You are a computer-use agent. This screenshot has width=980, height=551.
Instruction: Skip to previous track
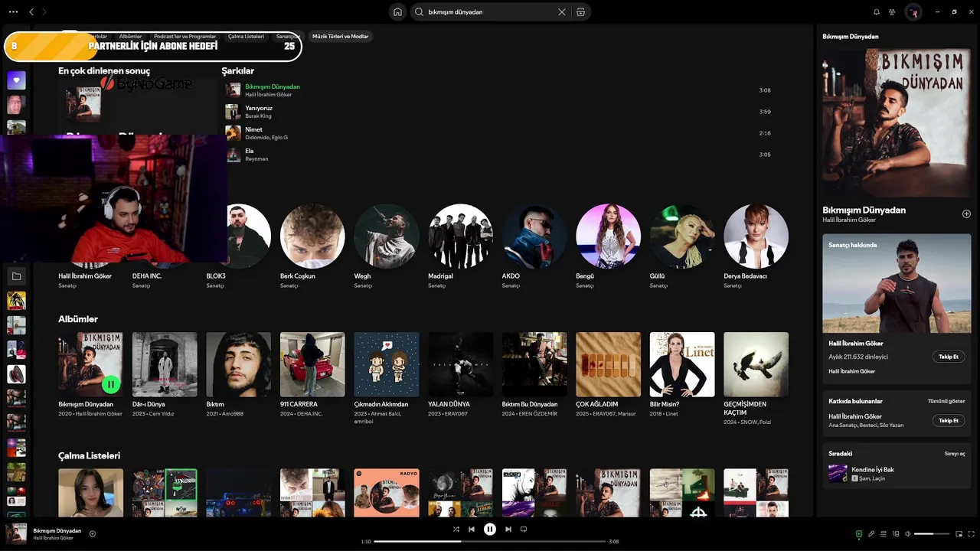click(x=472, y=529)
